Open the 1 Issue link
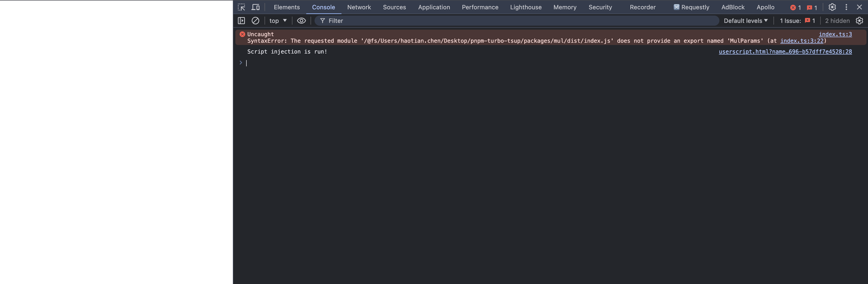Viewport: 868px width, 284px height. (797, 21)
